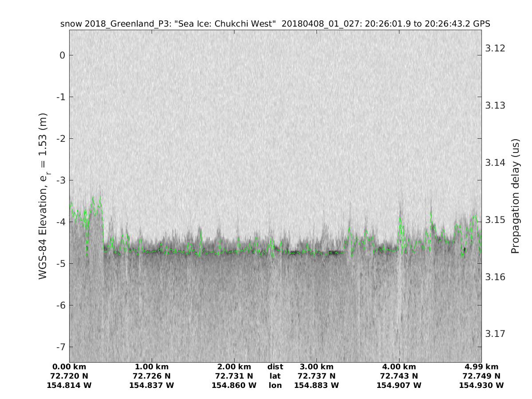
Task: Click the -5 elevation tick label
Action: coord(61,264)
